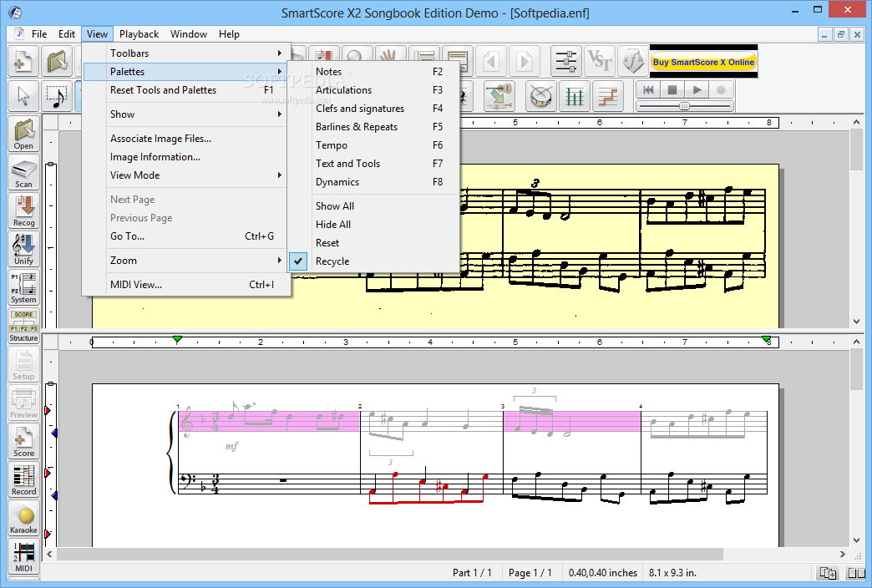Click the multi-window icon in status bar
Image resolution: width=872 pixels, height=588 pixels.
coord(828,572)
